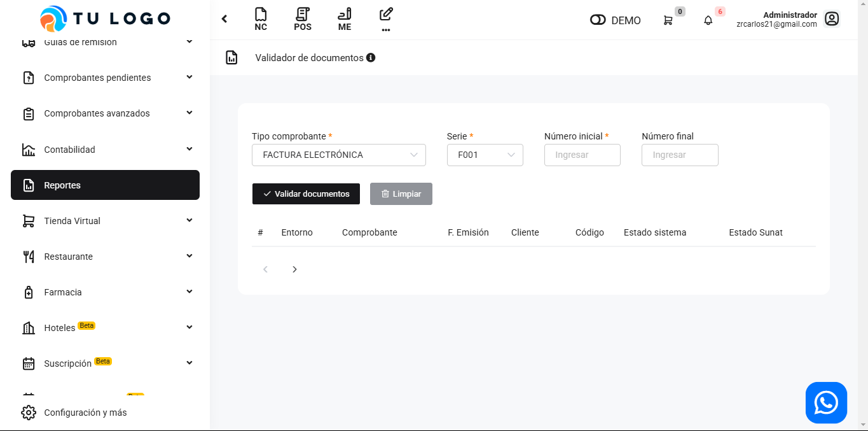The height and width of the screenshot is (431, 868).
Task: Select Reportes in the sidebar
Action: click(105, 185)
